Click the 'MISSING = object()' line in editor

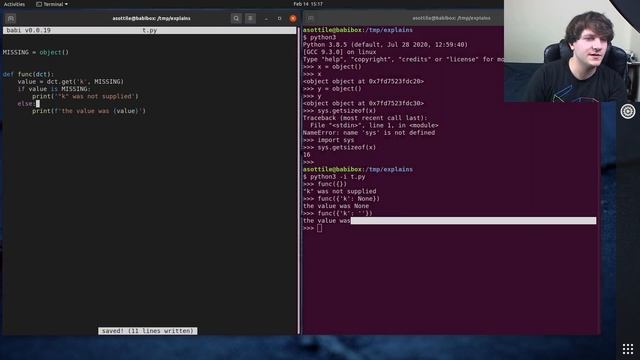pyautogui.click(x=36, y=52)
